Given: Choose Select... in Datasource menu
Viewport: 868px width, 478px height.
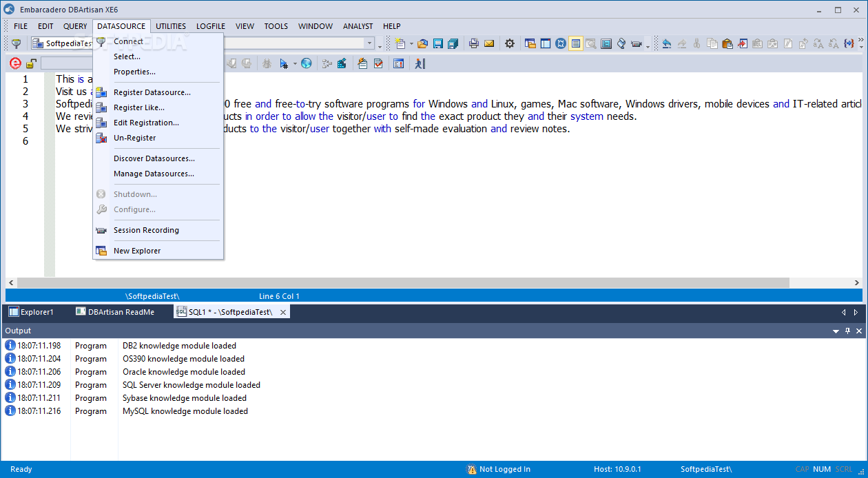Looking at the screenshot, I should (x=158, y=56).
